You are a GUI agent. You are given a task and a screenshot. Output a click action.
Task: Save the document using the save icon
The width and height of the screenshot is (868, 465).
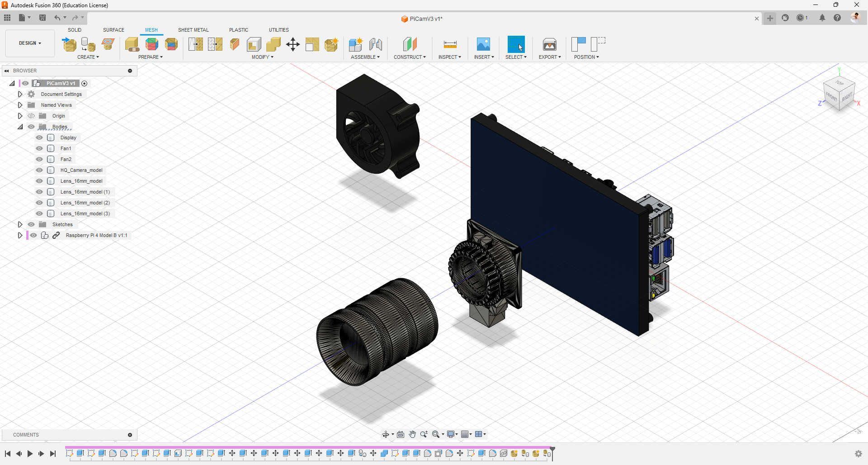pyautogui.click(x=42, y=18)
